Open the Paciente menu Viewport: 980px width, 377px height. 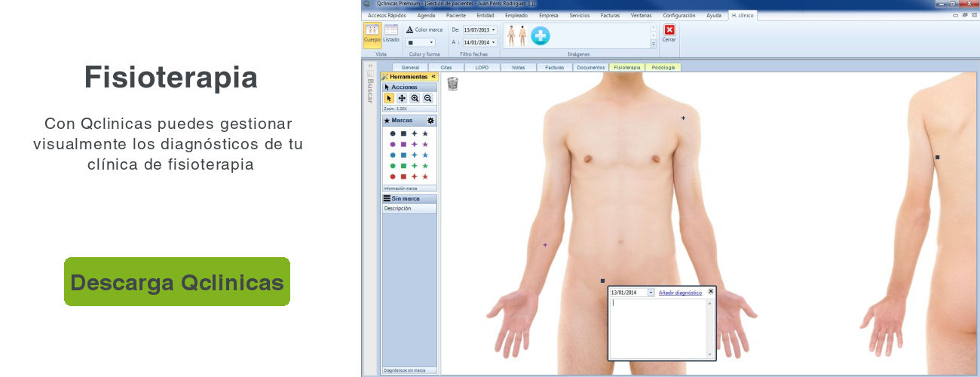[x=456, y=15]
